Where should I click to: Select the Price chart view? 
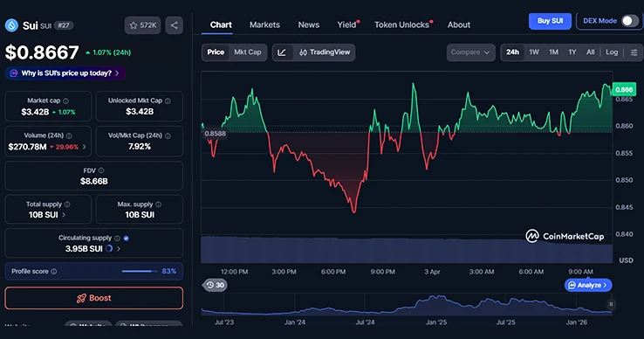point(216,52)
